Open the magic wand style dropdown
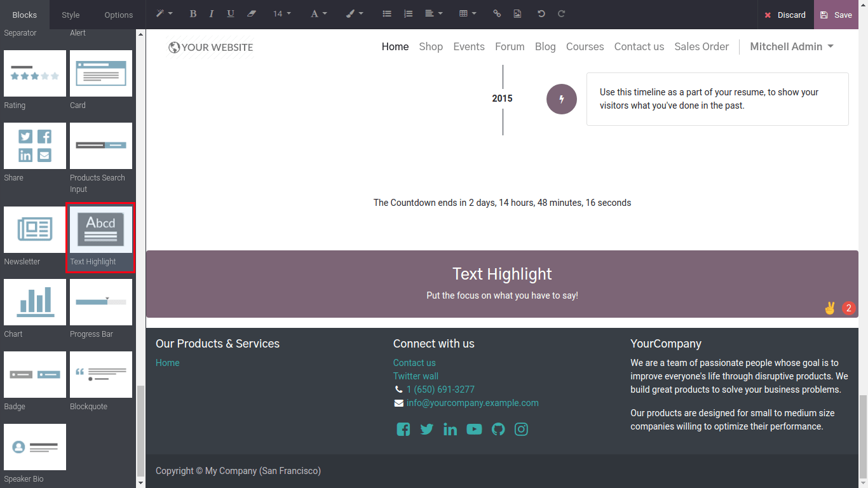868x488 pixels. click(x=164, y=14)
